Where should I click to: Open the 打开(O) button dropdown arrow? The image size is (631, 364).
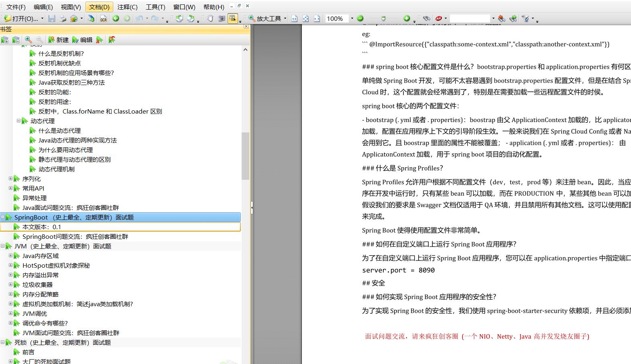point(42,18)
